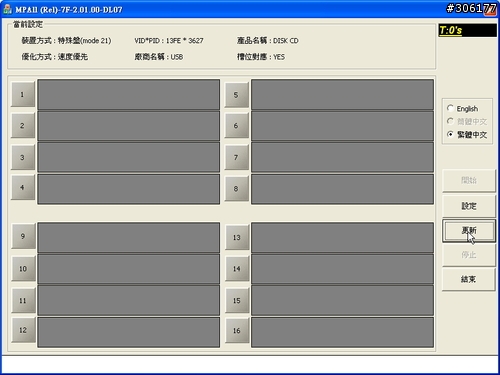The image size is (500, 375).
Task: Click status panel for port 1
Action: pos(129,94)
